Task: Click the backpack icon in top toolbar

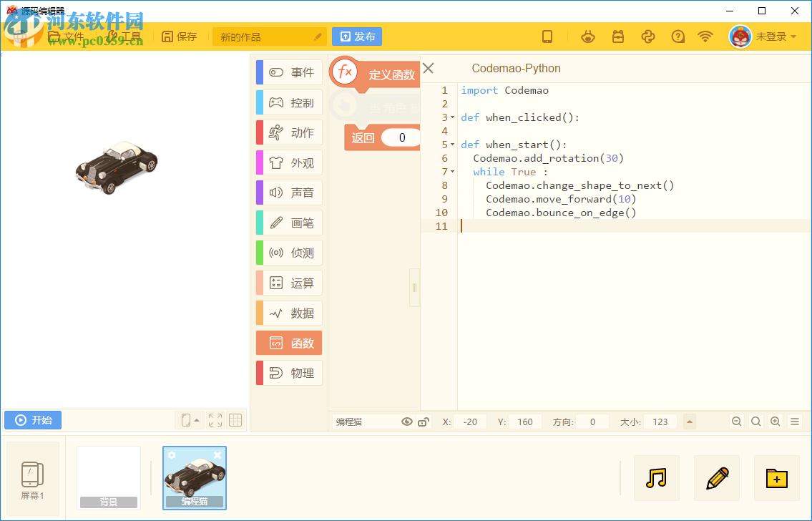Action: (x=618, y=36)
